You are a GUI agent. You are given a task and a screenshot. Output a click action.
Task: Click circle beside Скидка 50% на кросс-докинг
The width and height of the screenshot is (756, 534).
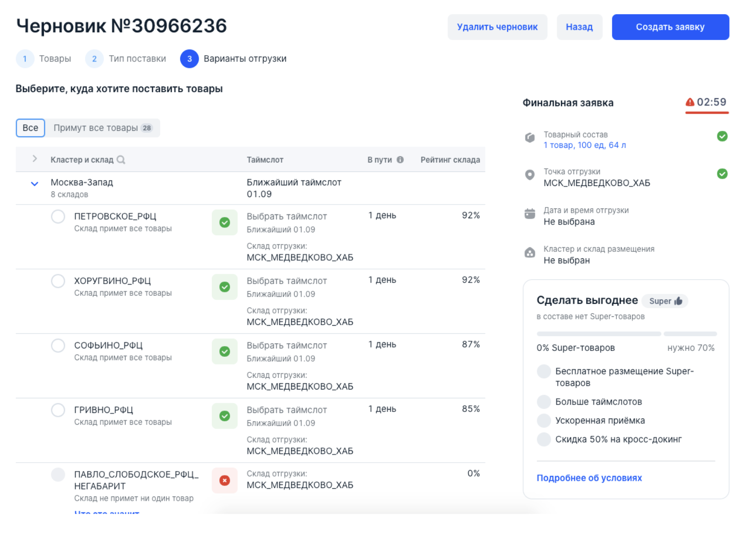544,439
